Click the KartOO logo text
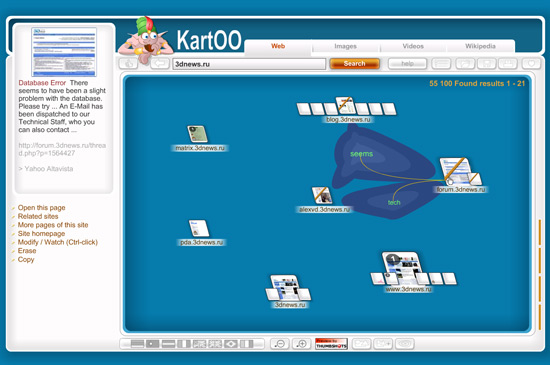Image resolution: width=550 pixels, height=365 pixels. [209, 40]
